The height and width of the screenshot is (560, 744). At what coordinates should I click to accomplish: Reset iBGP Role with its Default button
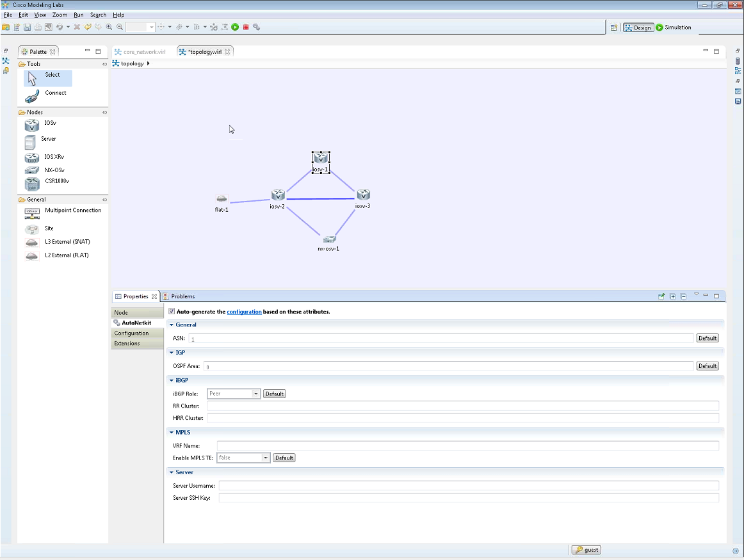coord(274,394)
